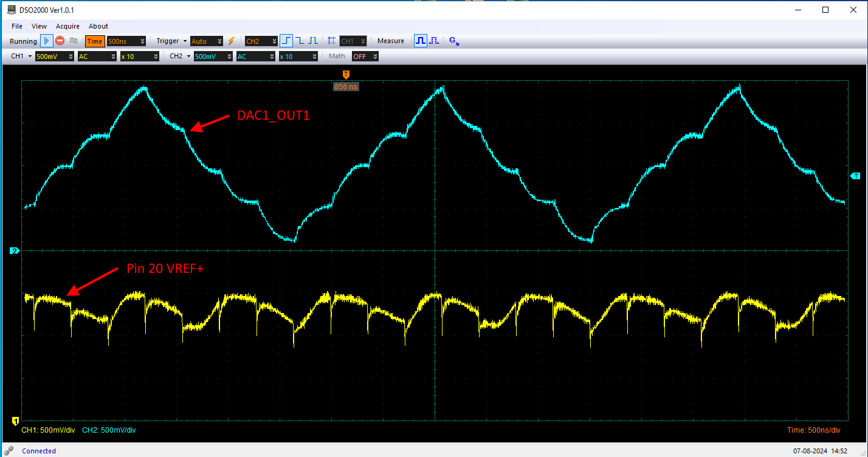Activate the cursor measurement crosshair icon
The image size is (868, 457).
[331, 41]
